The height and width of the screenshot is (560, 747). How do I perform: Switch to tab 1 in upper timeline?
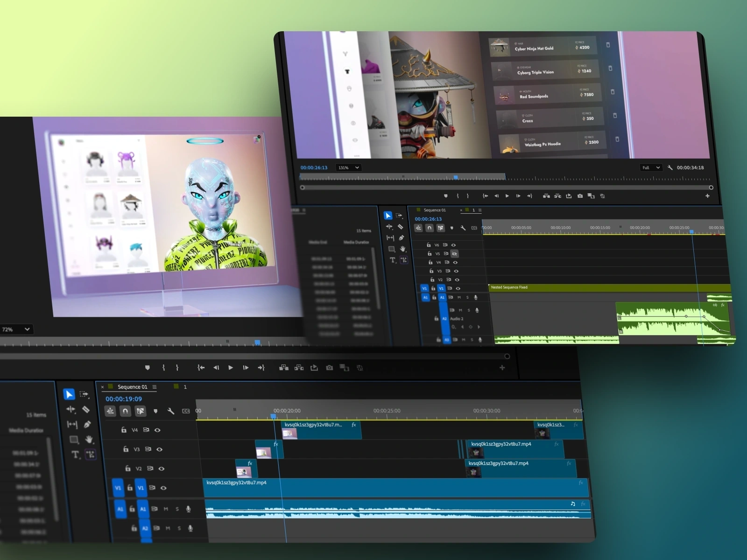click(x=473, y=210)
